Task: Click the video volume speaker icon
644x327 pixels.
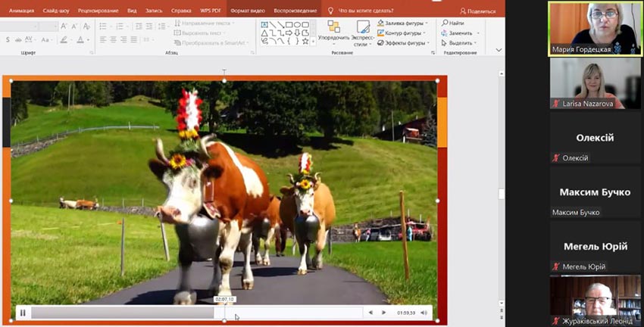Action: (425, 313)
